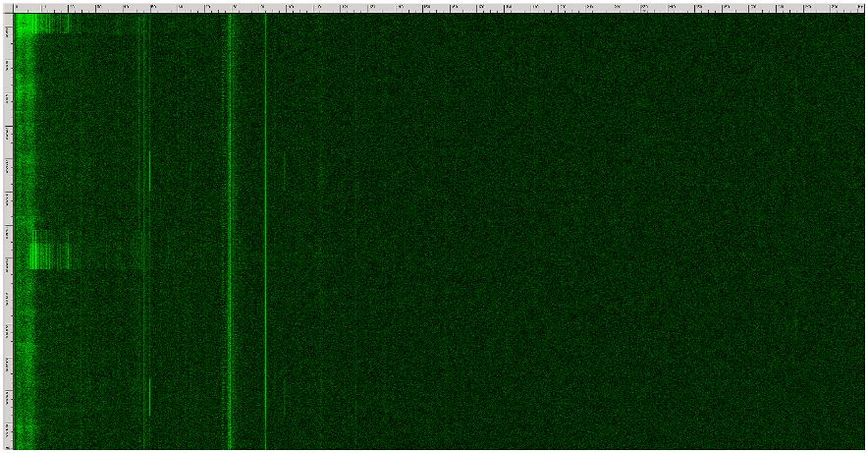The width and height of the screenshot is (868, 453).
Task: Click the middle of the top frequency ruler
Action: click(x=438, y=7)
